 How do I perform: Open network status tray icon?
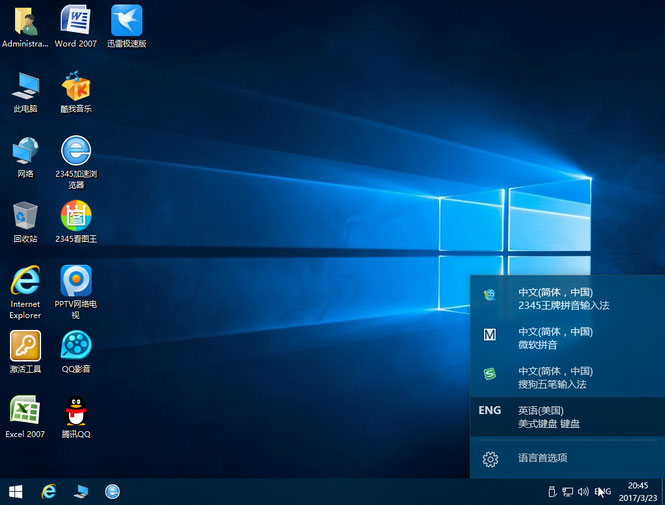coord(567,492)
